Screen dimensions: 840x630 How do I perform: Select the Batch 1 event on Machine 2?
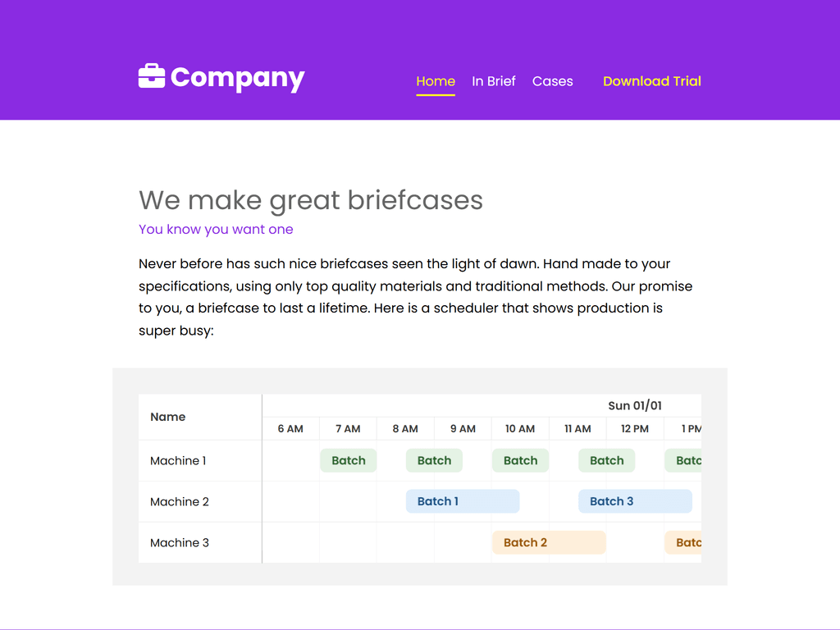click(463, 501)
